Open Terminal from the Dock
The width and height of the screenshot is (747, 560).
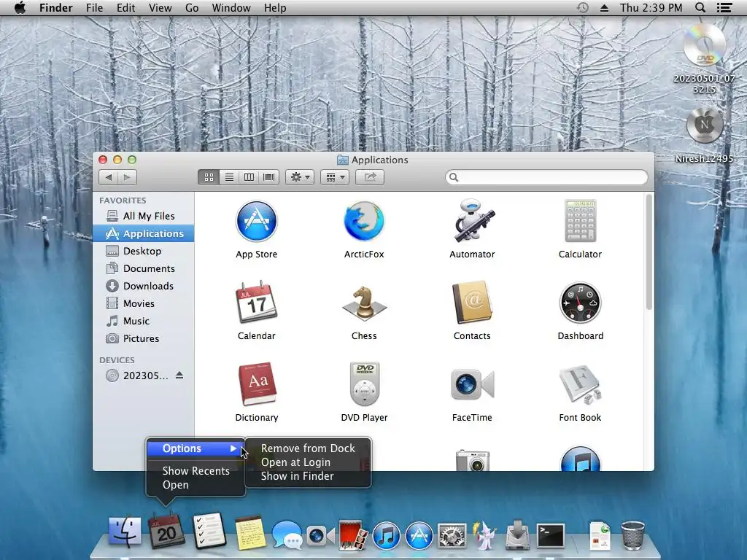pyautogui.click(x=551, y=536)
